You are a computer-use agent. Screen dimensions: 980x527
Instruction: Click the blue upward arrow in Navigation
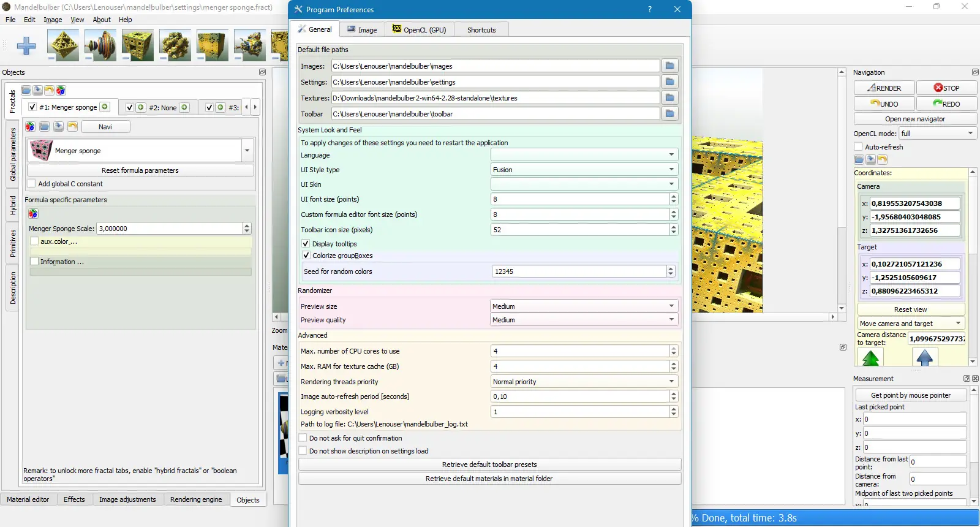pos(924,358)
